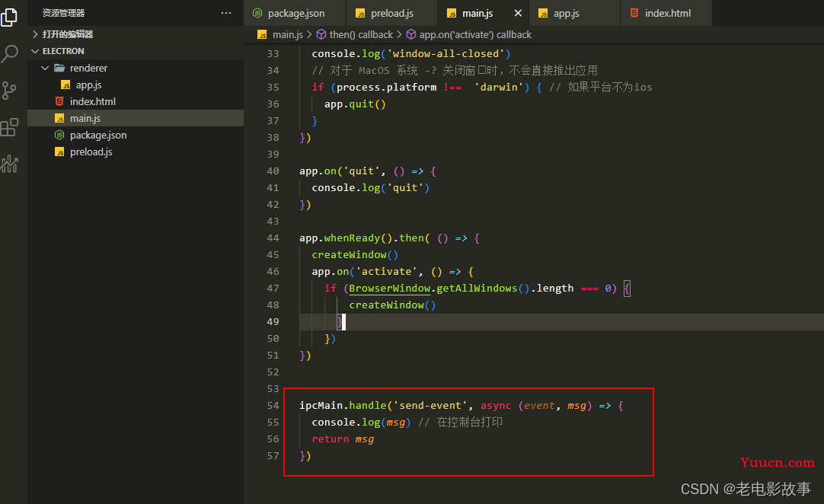This screenshot has width=824, height=504.
Task: Click the 资源管理器 panel title
Action: pos(63,13)
